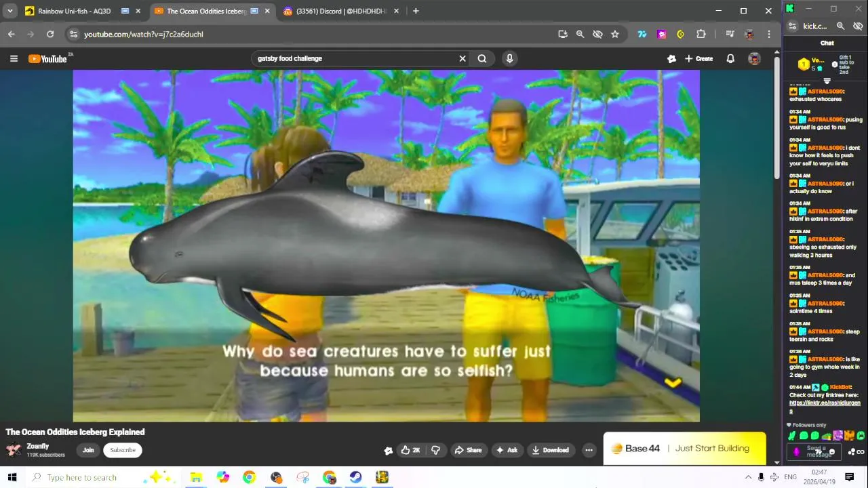Show hidden system tray icons chevron
This screenshot has height=488, width=868.
[x=749, y=477]
